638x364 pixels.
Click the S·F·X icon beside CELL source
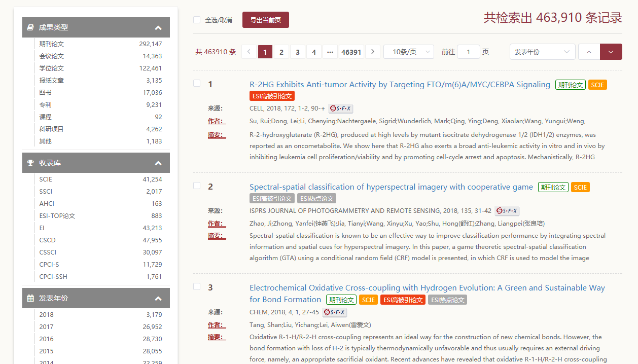tap(340, 108)
